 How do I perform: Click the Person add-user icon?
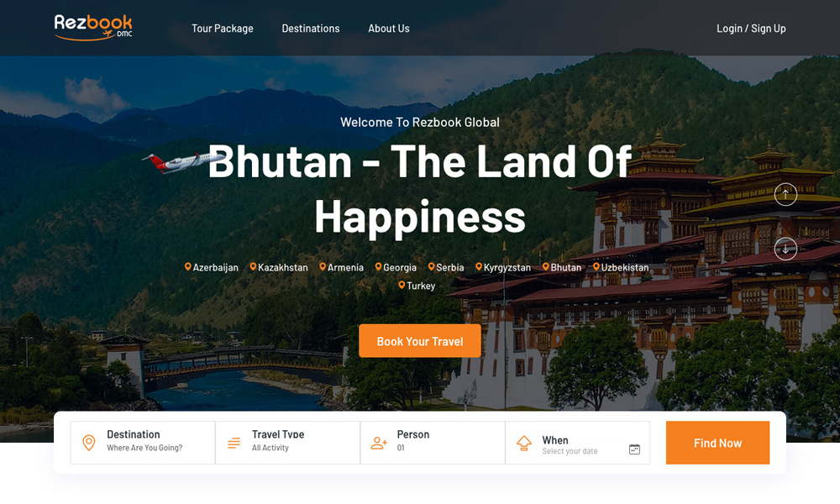[379, 443]
